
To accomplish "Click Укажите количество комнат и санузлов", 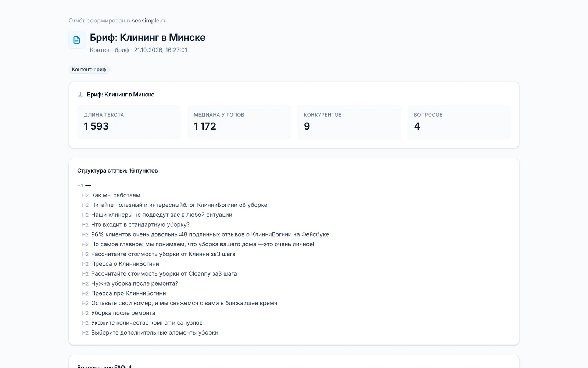I will (142, 323).
